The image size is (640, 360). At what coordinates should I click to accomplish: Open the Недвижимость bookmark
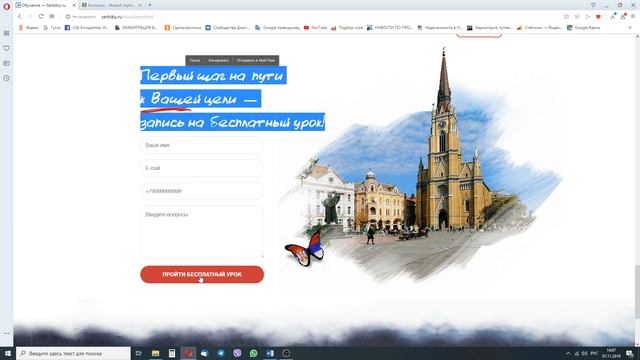click(x=440, y=28)
